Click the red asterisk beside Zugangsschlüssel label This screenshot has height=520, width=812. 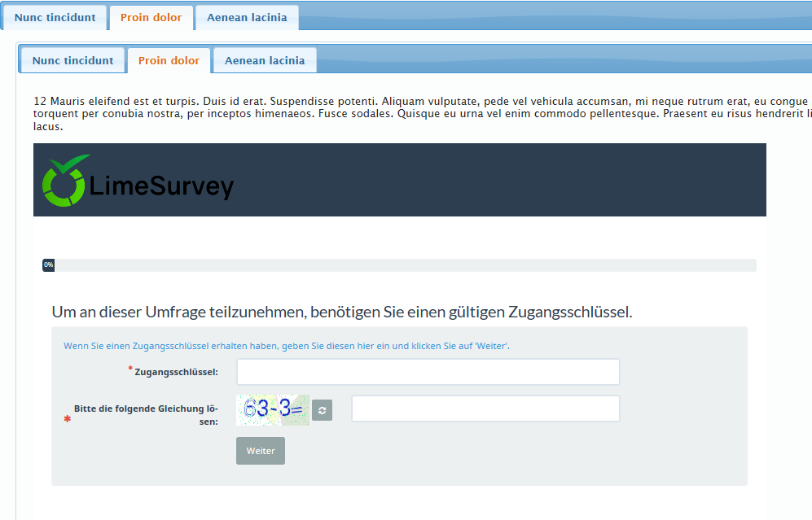pyautogui.click(x=130, y=369)
